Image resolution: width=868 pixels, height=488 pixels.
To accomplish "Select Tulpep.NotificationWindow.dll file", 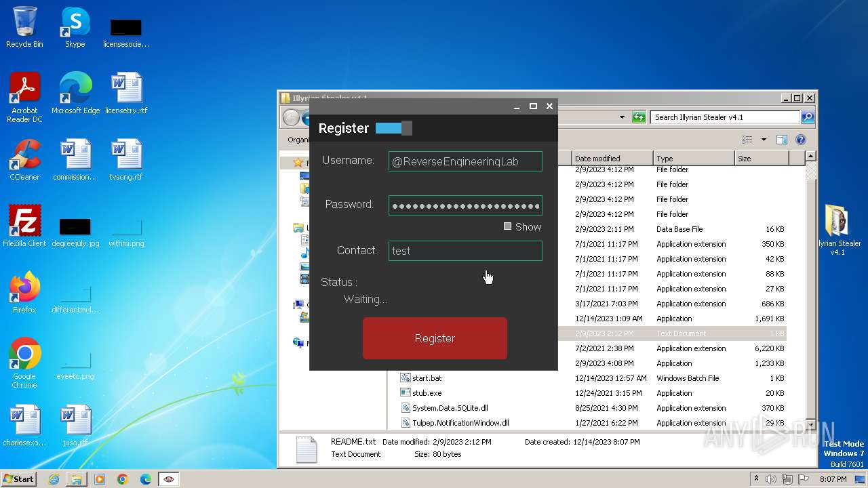I will click(x=460, y=423).
